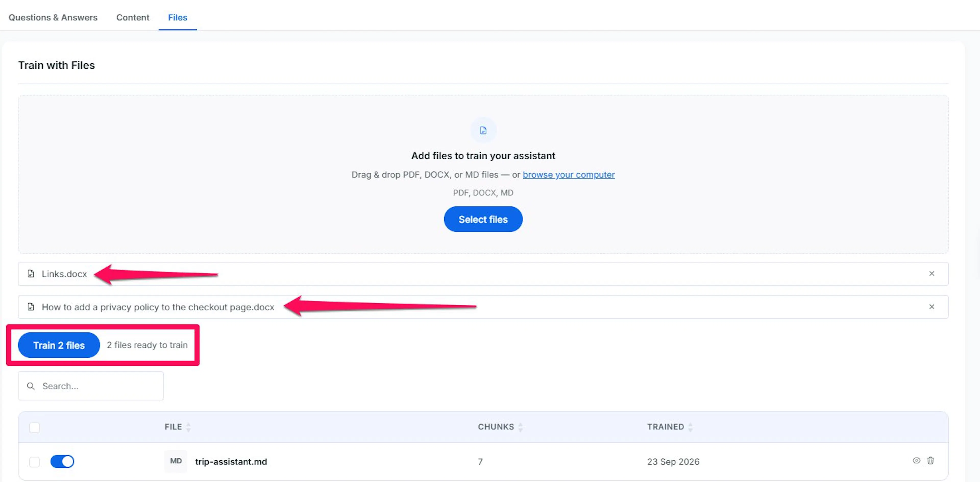Tick the checkbox for the trip-assistant.md row
Screen dimensions: 980x482
[34, 462]
